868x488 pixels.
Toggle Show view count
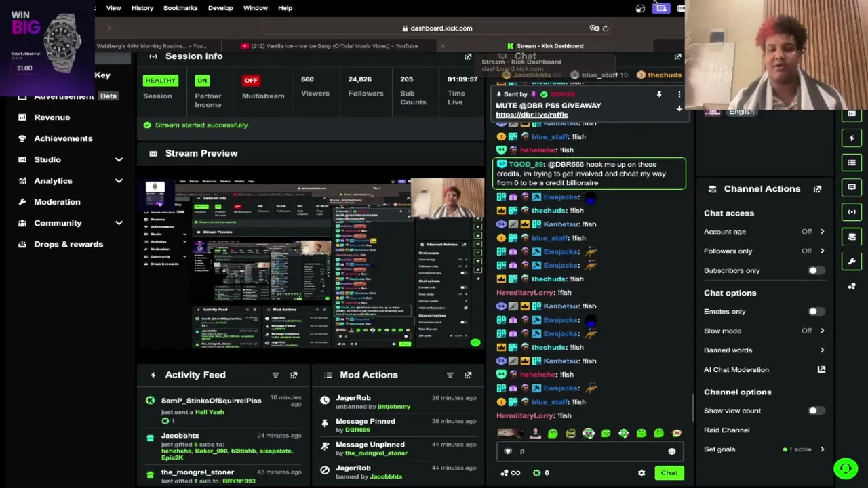click(816, 411)
